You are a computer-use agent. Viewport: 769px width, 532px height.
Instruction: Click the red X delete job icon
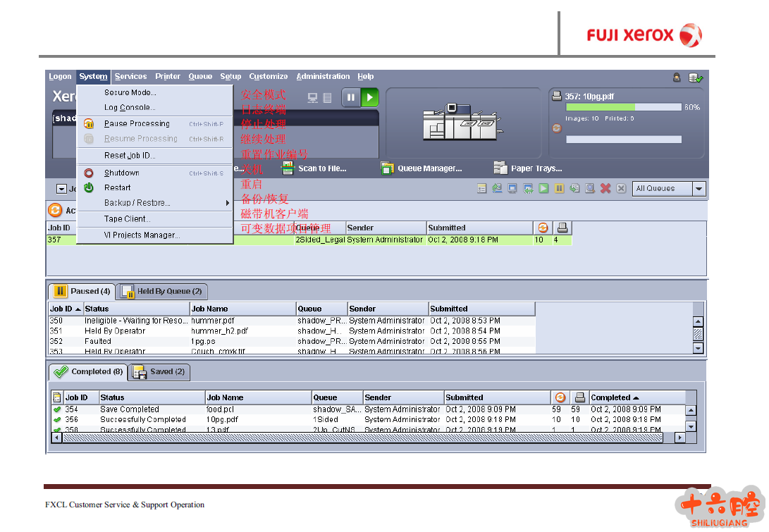(605, 189)
